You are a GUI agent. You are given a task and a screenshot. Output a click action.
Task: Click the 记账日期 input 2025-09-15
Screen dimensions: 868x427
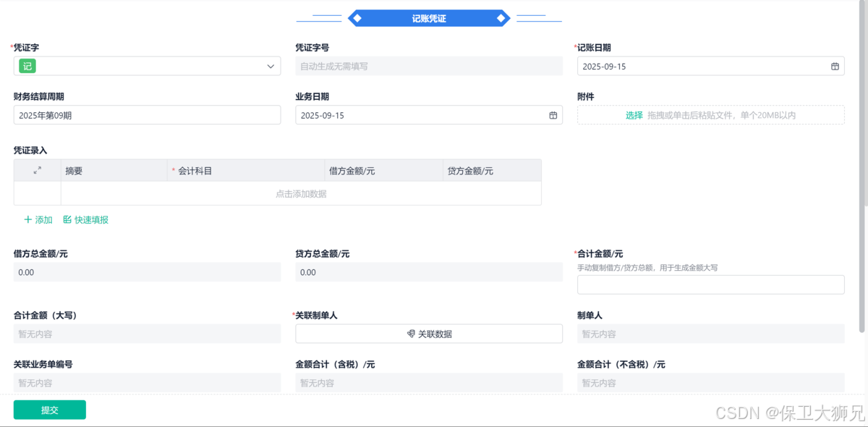click(711, 67)
